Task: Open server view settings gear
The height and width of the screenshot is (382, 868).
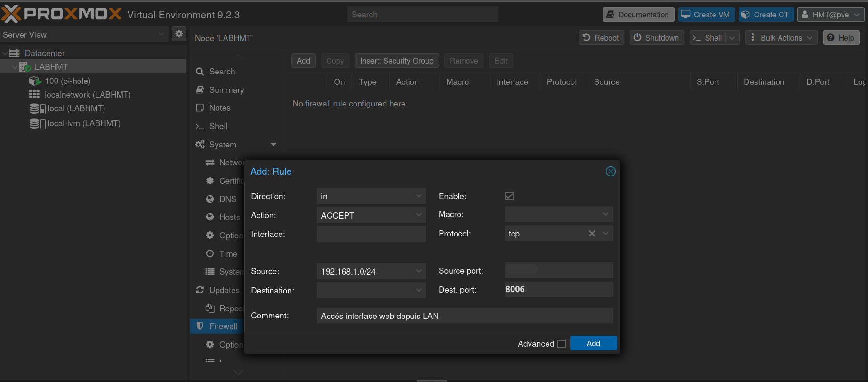Action: [x=179, y=34]
